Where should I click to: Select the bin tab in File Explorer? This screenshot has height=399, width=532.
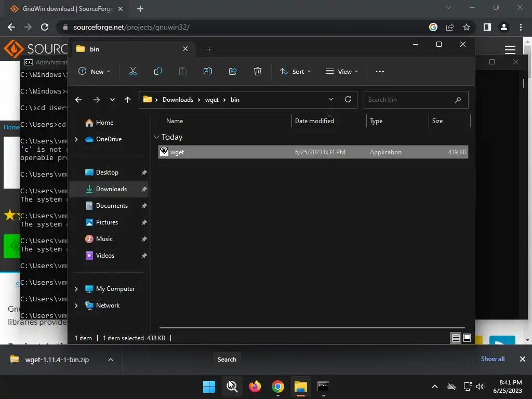tap(132, 49)
